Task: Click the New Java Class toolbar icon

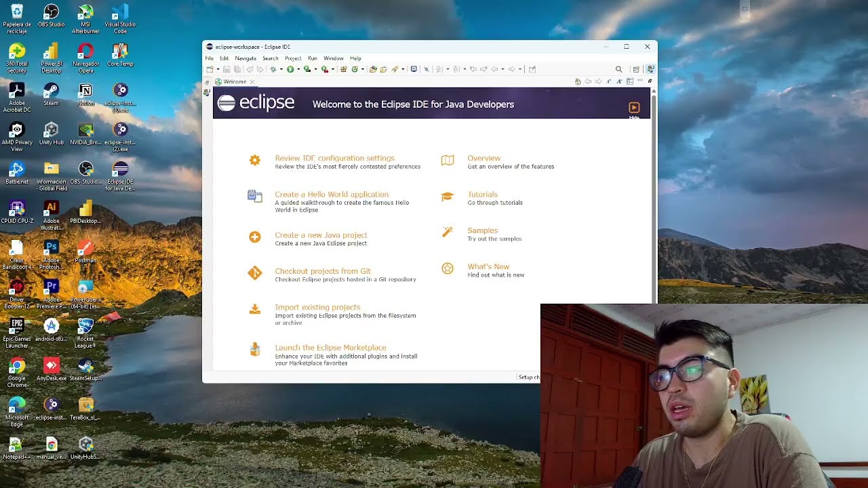Action: click(x=355, y=69)
